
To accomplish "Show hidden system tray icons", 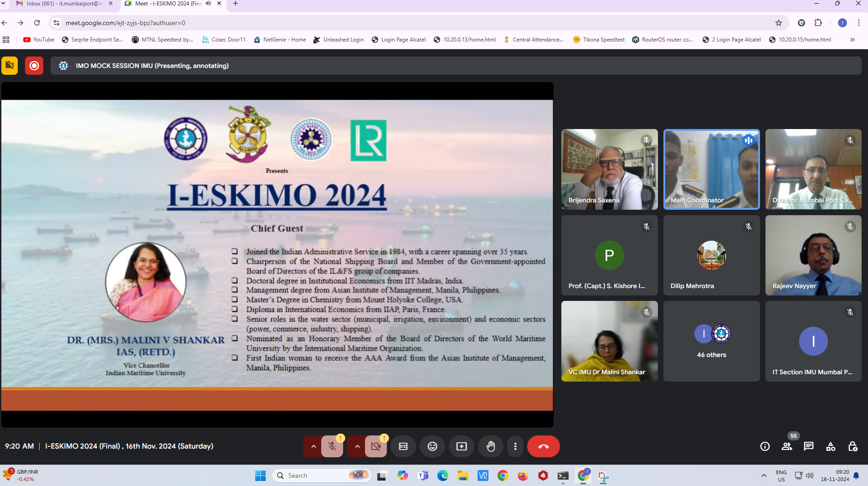I will click(764, 476).
